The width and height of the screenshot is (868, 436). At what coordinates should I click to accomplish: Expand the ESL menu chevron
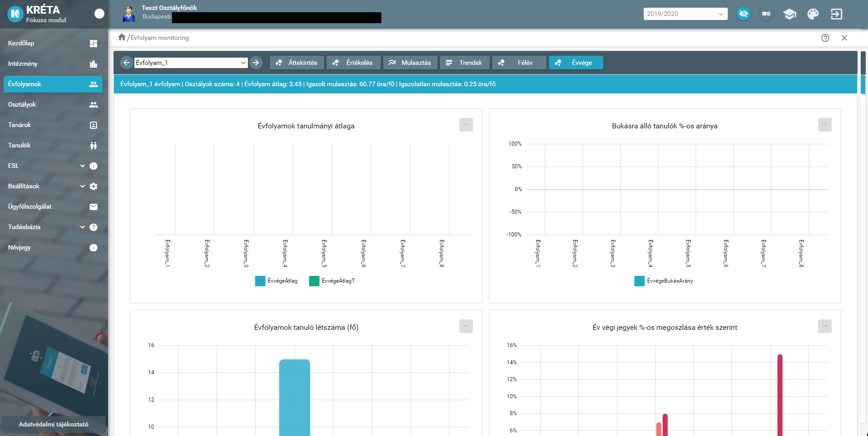coord(83,166)
